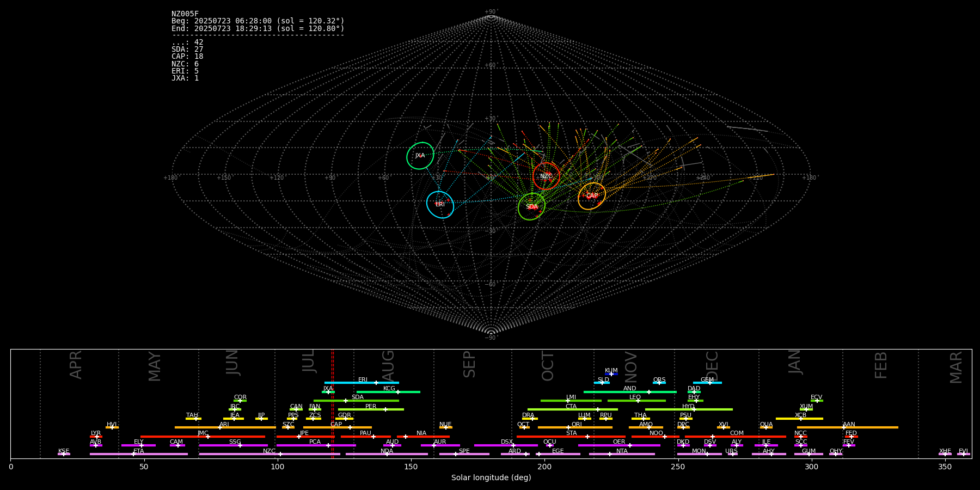Screen dimensions: 980x490
Task: Click the HYD shower bar in timeline
Action: click(x=689, y=409)
